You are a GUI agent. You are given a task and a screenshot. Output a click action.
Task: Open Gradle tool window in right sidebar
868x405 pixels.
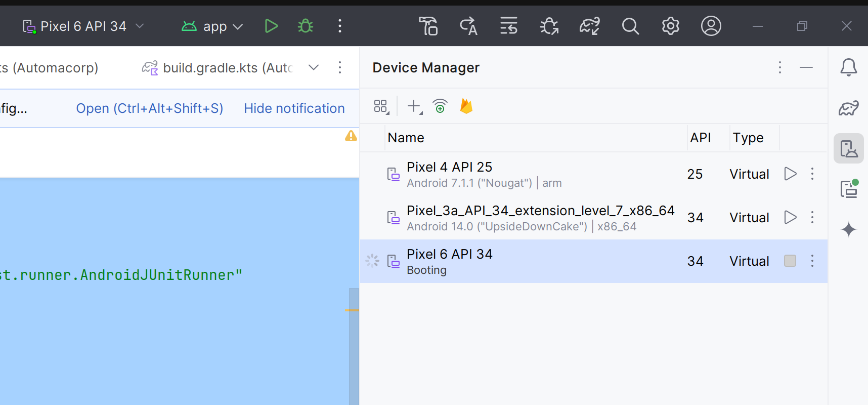pos(849,108)
